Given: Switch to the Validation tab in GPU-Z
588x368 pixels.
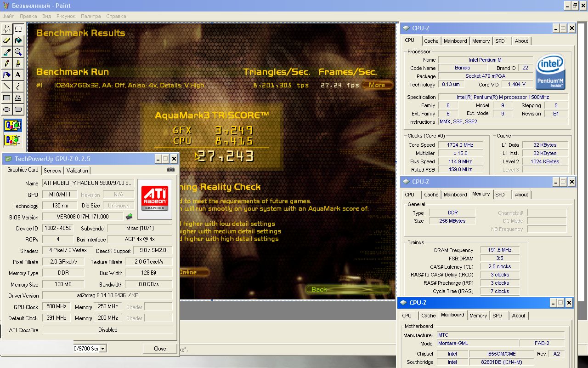Looking at the screenshot, I should (77, 171).
